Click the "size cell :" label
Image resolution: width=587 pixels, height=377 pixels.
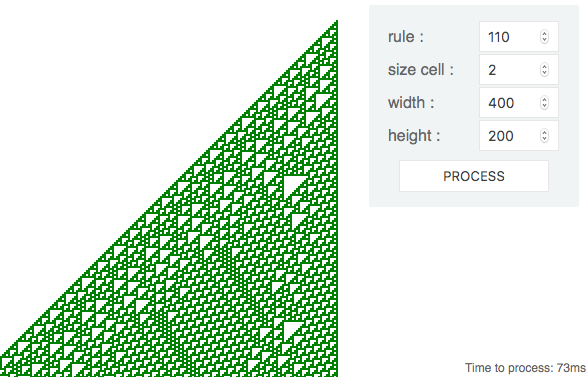coord(421,70)
